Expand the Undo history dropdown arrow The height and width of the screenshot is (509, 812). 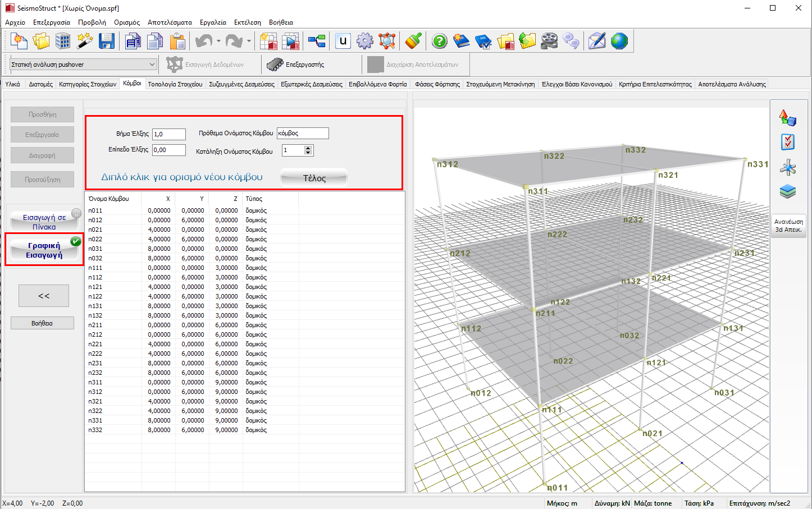[x=218, y=41]
